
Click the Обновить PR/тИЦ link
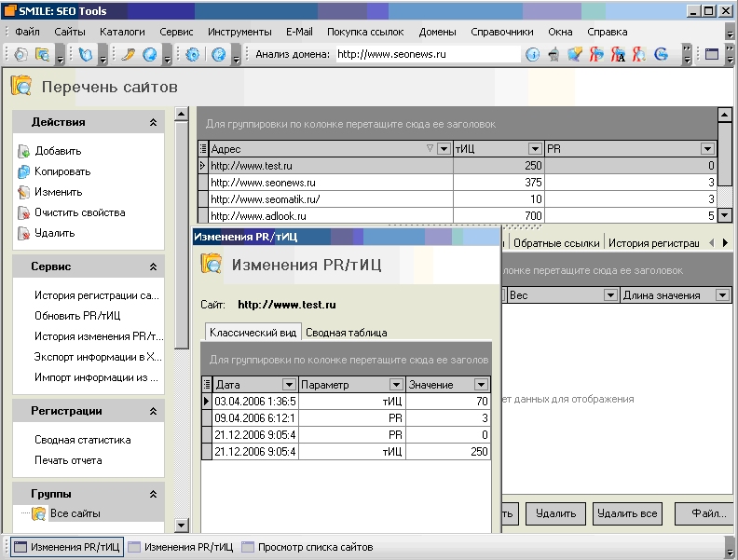tap(77, 316)
